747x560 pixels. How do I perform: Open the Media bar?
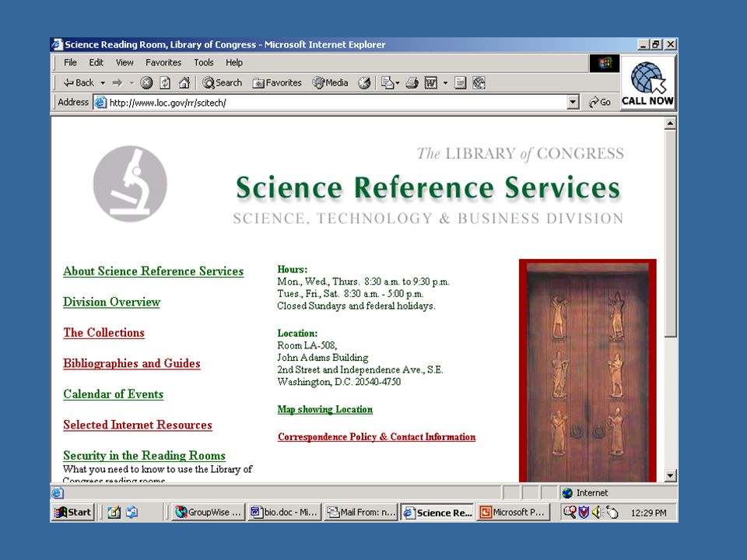pos(330,83)
